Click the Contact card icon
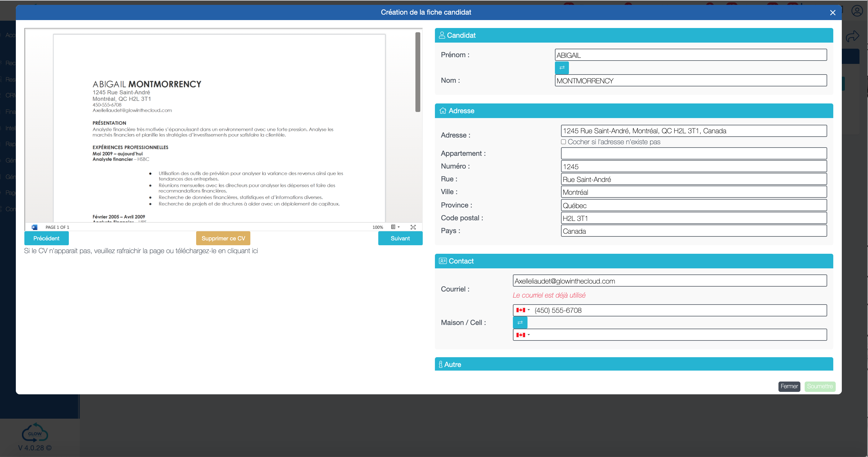 tap(443, 261)
